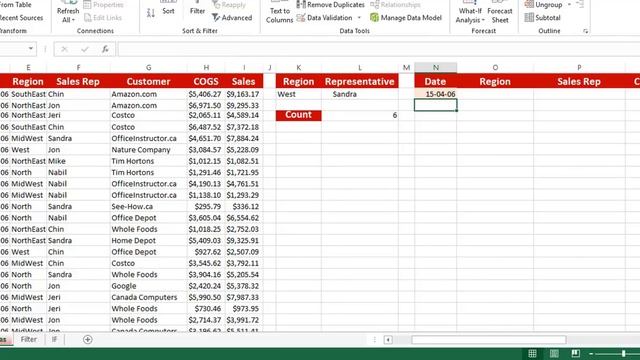This screenshot has width=640, height=360.
Task: Switch to Normal view in status bar
Action: [532, 353]
